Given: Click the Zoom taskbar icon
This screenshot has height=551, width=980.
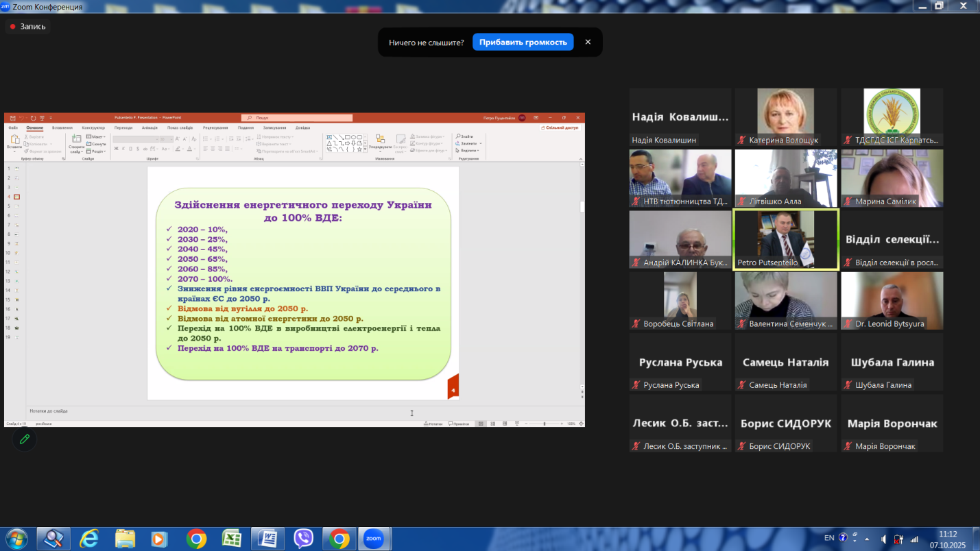Looking at the screenshot, I should (x=373, y=539).
